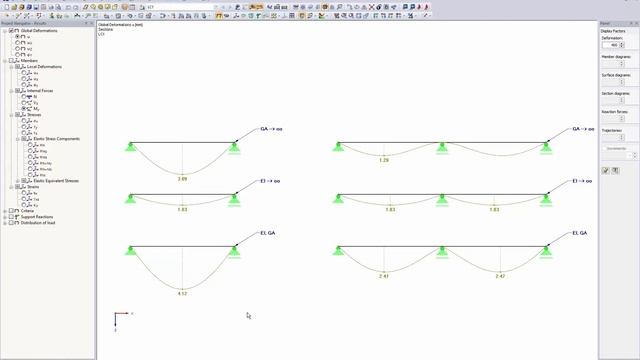Select the Distribution of load tree label
Screen dimensions: 640x360
pos(38,223)
